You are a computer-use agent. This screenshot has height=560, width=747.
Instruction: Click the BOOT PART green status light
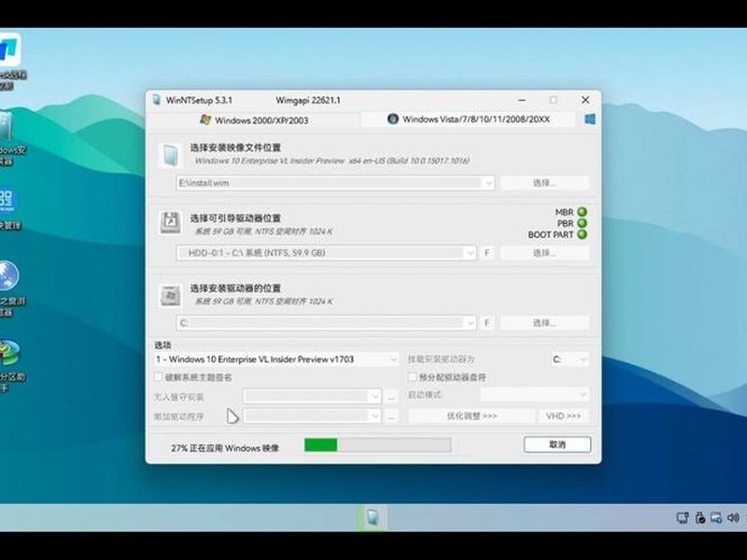(582, 234)
